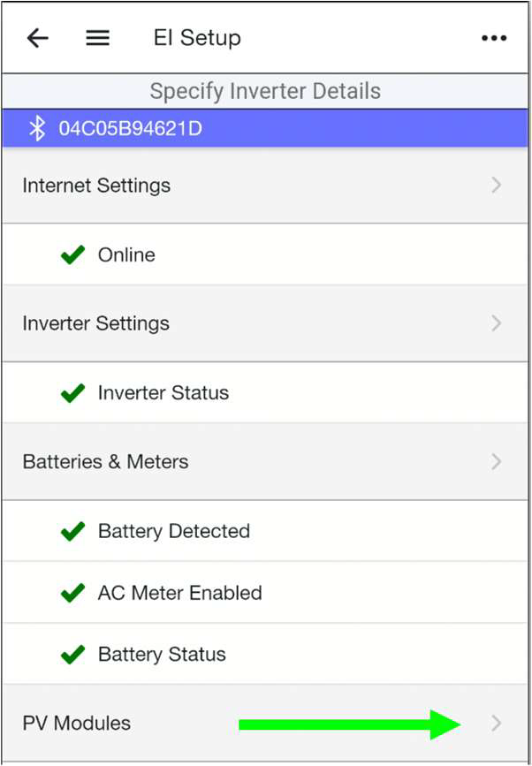Open the three-dot overflow menu
This screenshot has width=532, height=766.
[x=494, y=38]
